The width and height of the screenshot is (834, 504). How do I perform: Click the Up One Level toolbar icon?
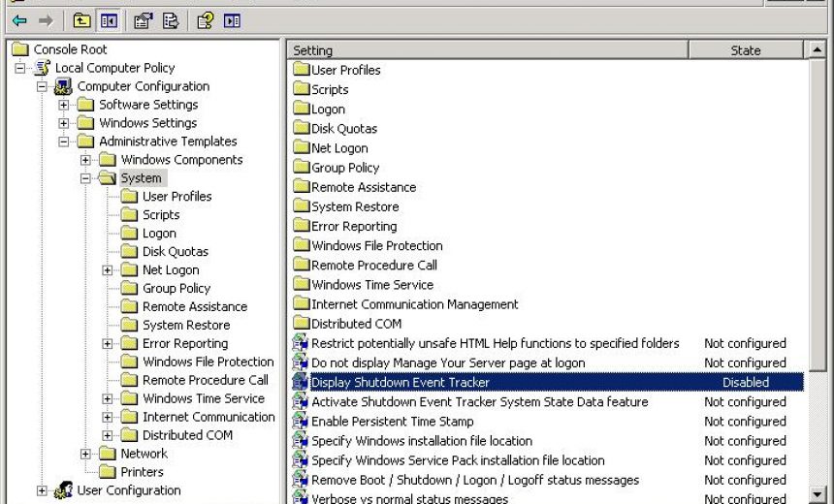tap(82, 20)
